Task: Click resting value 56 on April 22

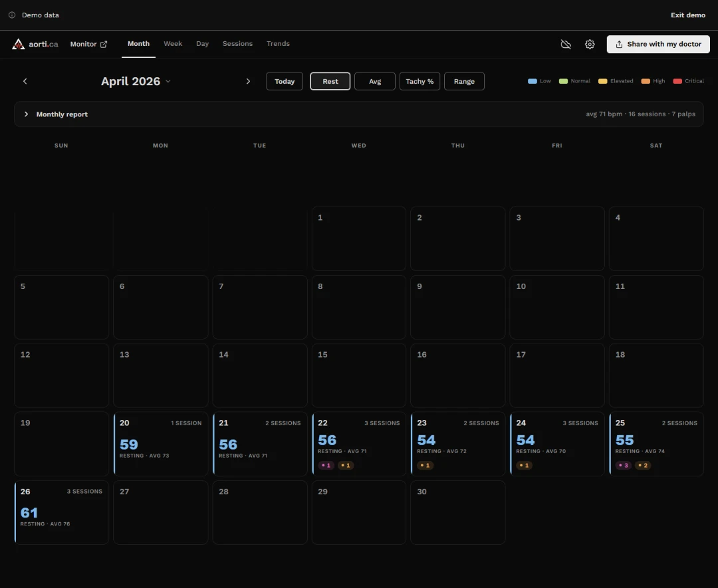Action: (327, 441)
